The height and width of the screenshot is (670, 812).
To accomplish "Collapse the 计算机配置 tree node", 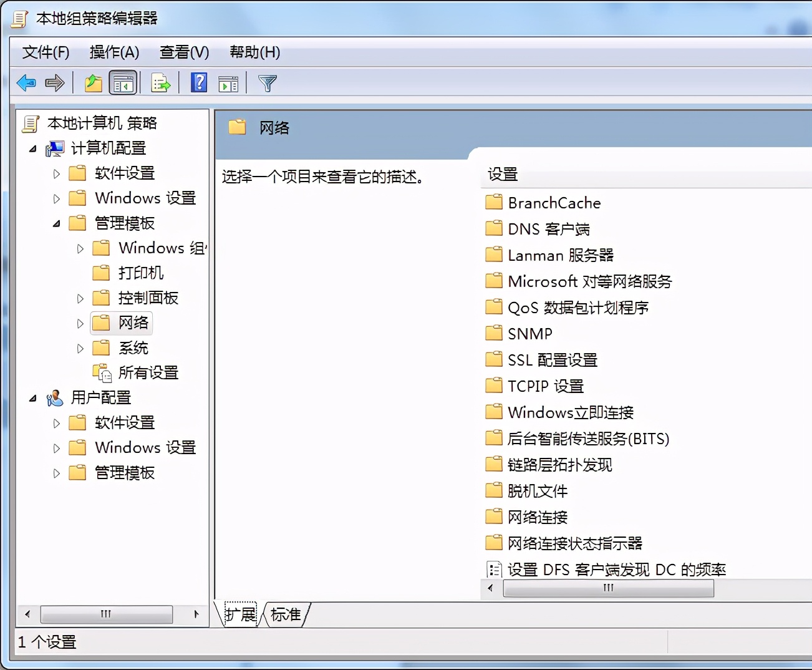I will coord(33,148).
